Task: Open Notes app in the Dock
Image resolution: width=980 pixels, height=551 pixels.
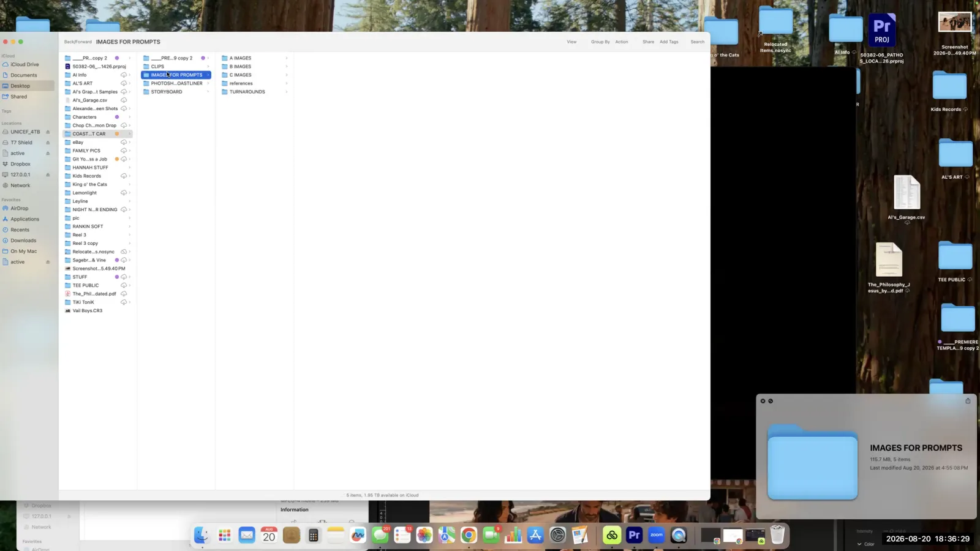Action: tap(336, 535)
